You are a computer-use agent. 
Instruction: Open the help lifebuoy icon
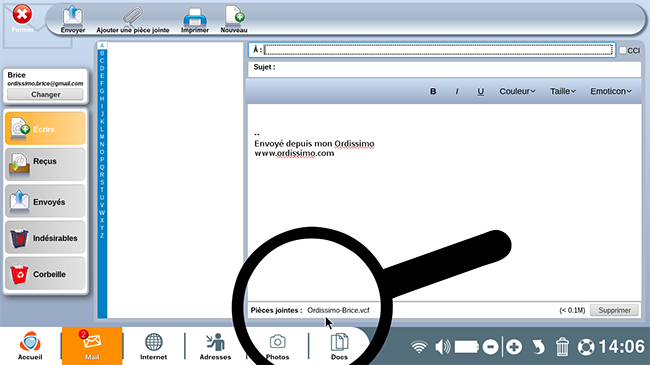coord(586,347)
